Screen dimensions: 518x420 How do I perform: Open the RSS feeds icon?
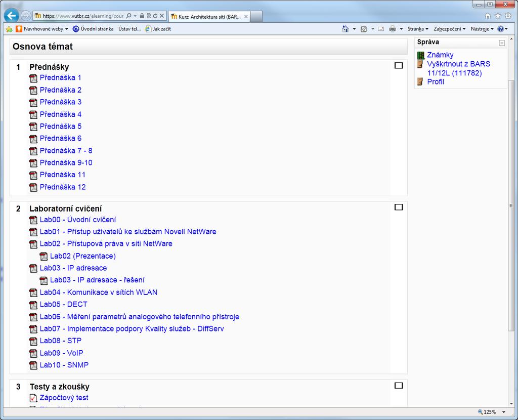tap(363, 29)
